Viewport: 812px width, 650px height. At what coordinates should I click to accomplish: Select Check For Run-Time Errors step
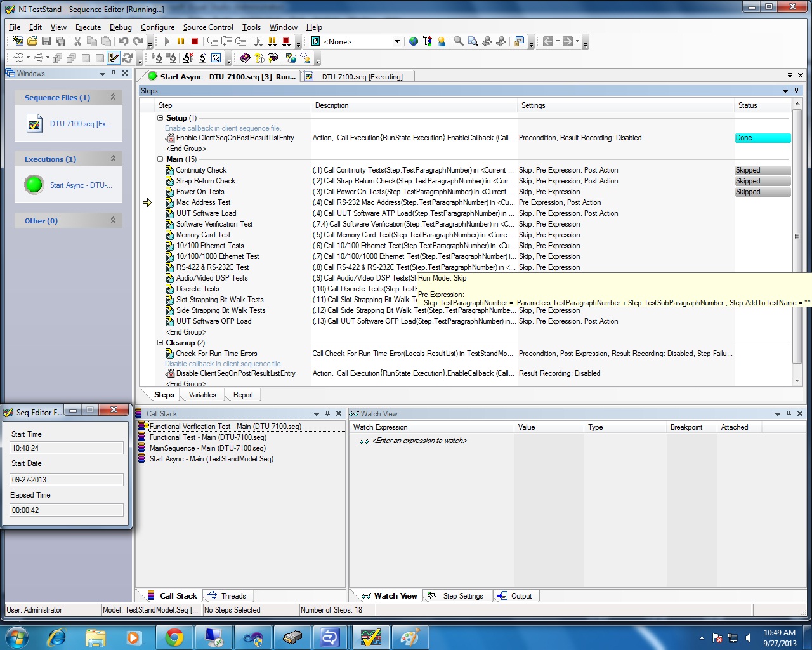216,354
